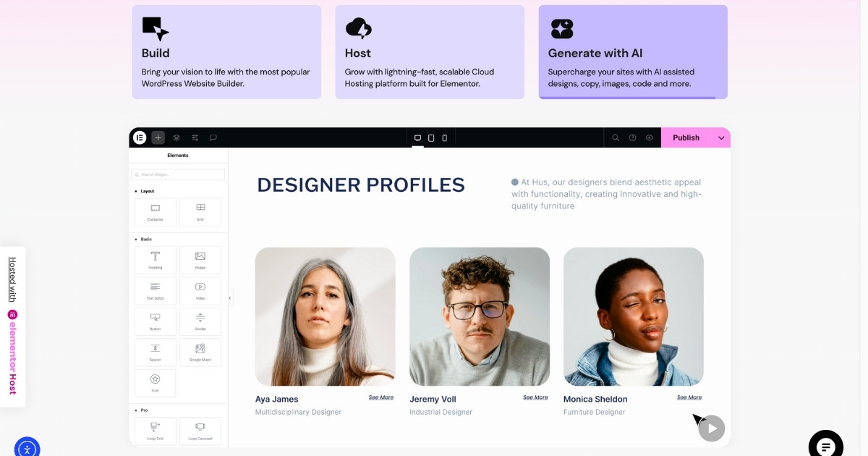
Task: Open help via the question mark icon
Action: coord(631,138)
